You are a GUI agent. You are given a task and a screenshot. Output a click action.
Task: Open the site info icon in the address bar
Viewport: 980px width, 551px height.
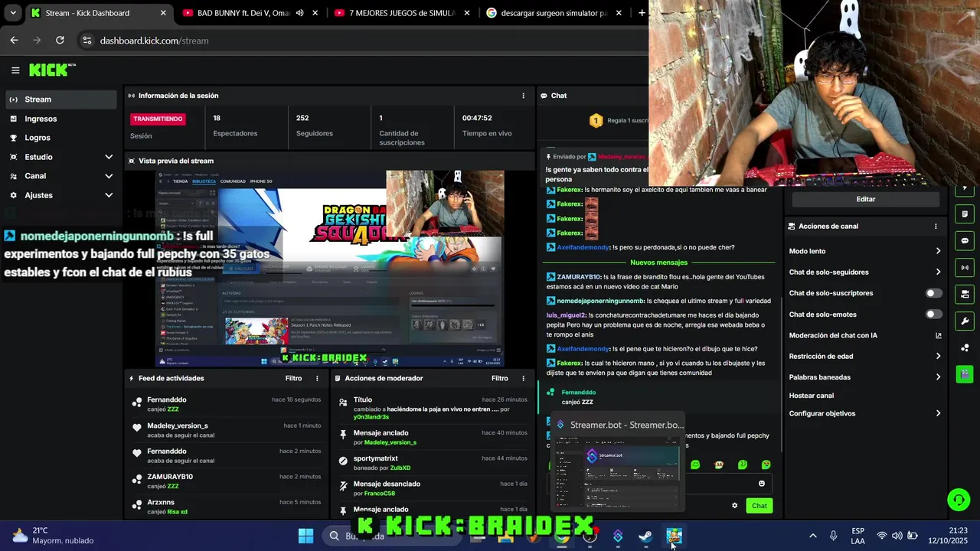(87, 41)
